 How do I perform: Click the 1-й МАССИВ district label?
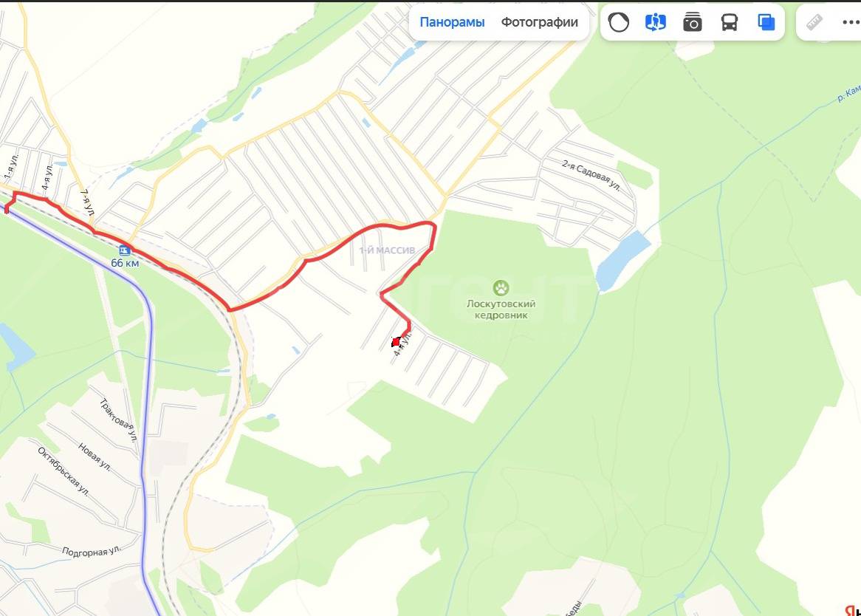click(x=387, y=250)
